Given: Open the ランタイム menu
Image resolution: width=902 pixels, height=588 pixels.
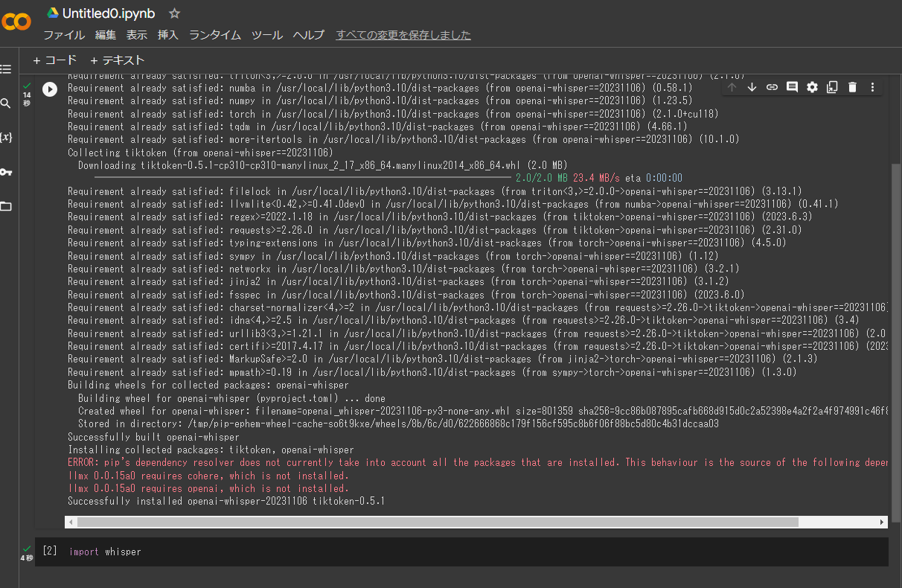Looking at the screenshot, I should (215, 35).
